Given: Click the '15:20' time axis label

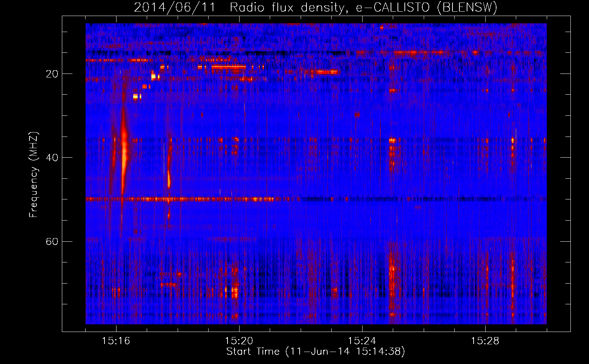Looking at the screenshot, I should coord(239,341).
